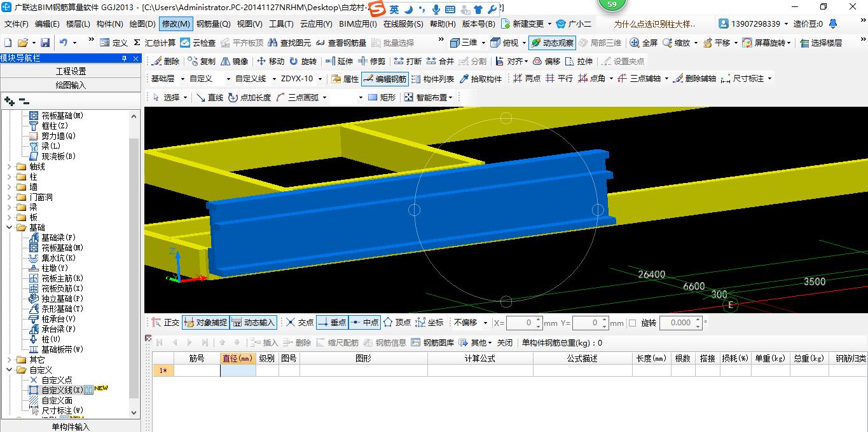Open the 帮助(H) menu
Viewport: 868px width, 432px height.
tap(443, 24)
